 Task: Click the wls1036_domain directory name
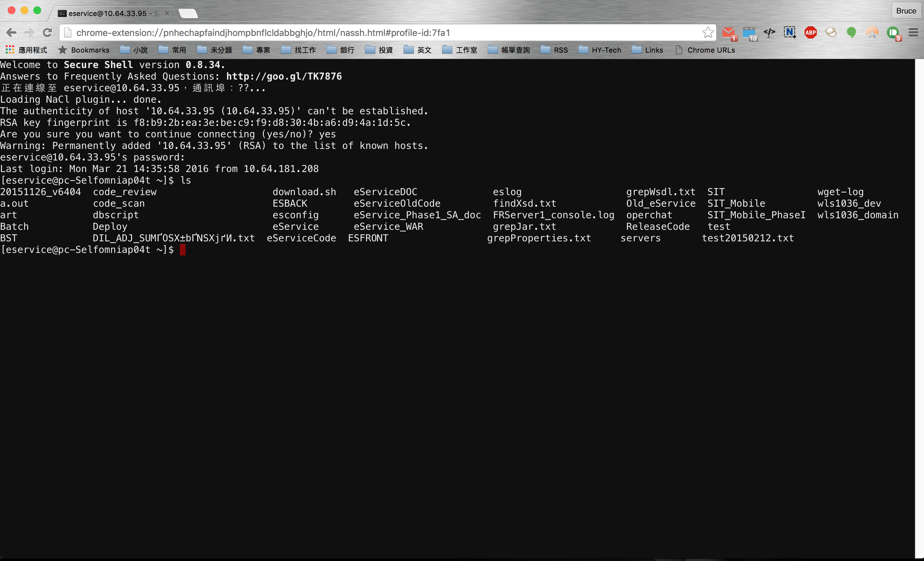(858, 215)
